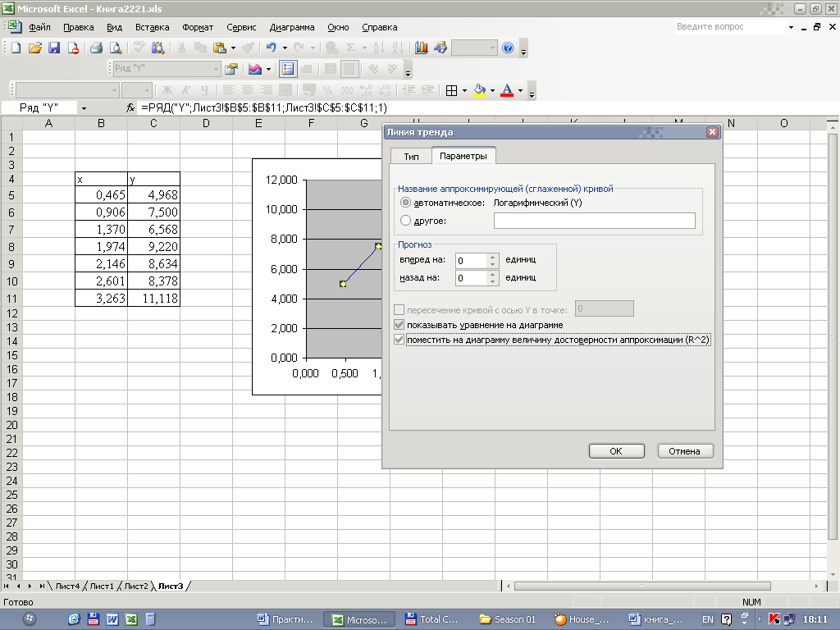
Task: Click the EN language indicator in the tray
Action: click(x=708, y=619)
